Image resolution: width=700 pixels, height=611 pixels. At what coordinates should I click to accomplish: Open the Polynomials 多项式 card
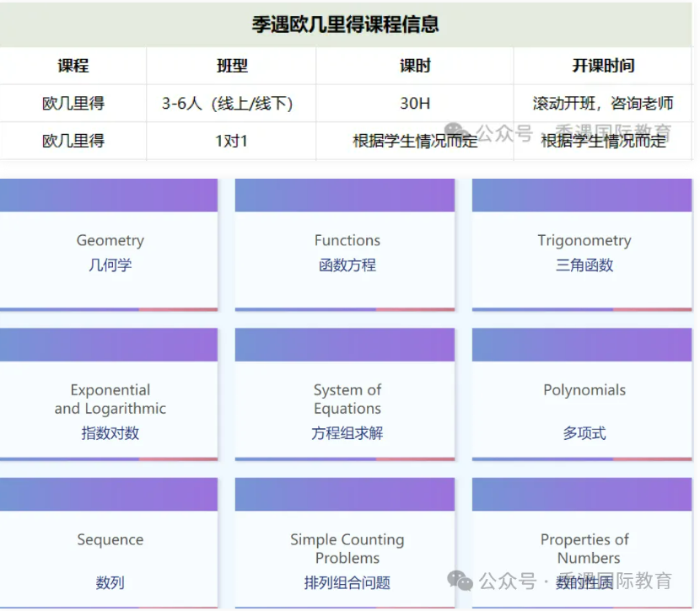click(x=584, y=410)
